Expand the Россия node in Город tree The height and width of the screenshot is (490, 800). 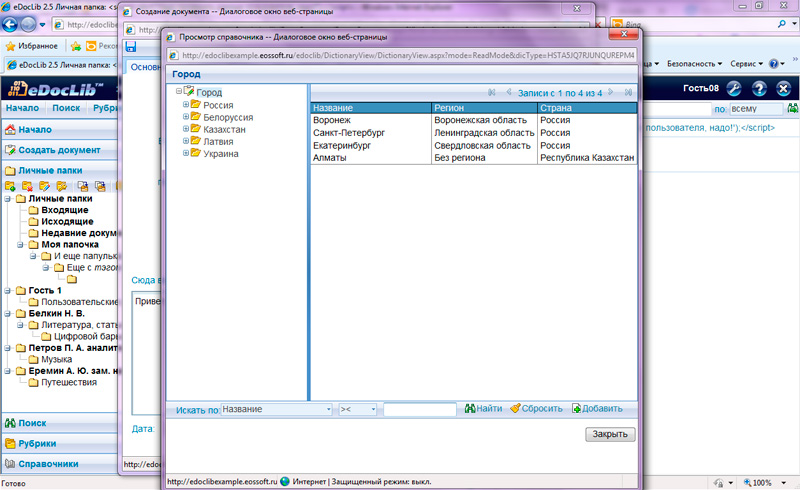186,104
